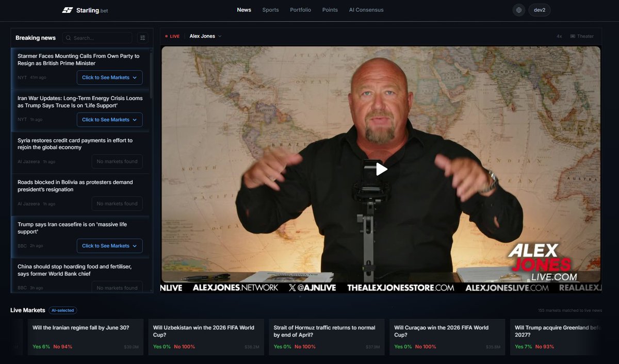Switch to the Sports tab

tap(270, 10)
